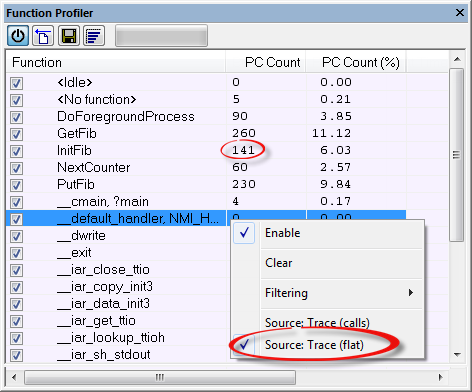
Task: Click the graphical bar view toolbar icon
Action: click(x=94, y=36)
